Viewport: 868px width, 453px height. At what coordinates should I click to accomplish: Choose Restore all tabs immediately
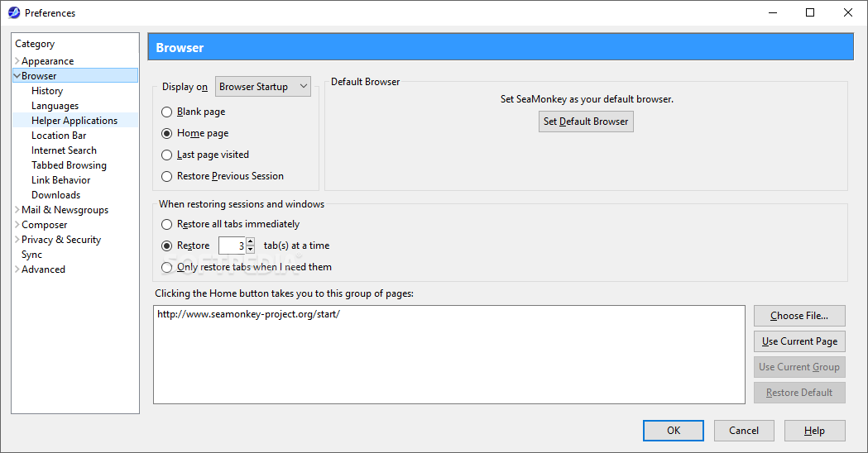pyautogui.click(x=166, y=225)
